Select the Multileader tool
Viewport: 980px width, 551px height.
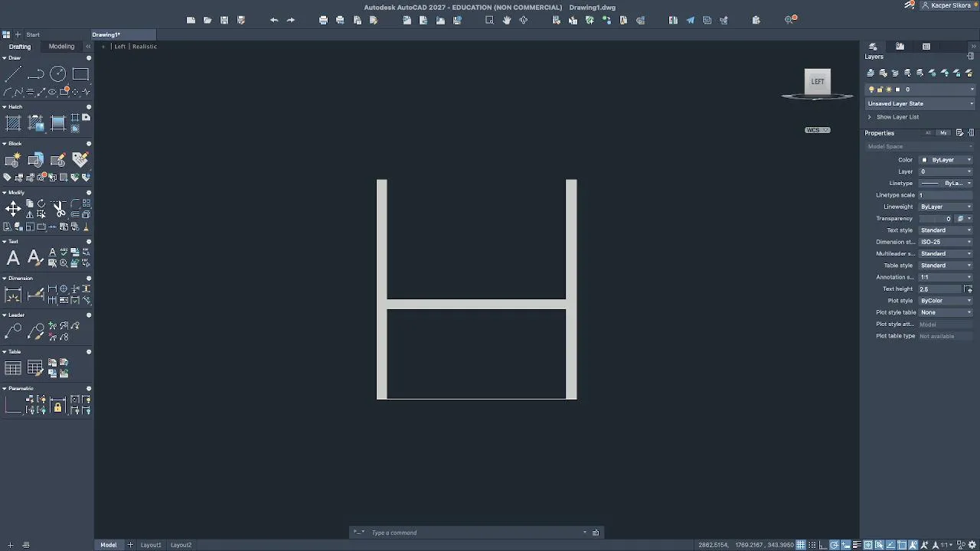[13, 331]
